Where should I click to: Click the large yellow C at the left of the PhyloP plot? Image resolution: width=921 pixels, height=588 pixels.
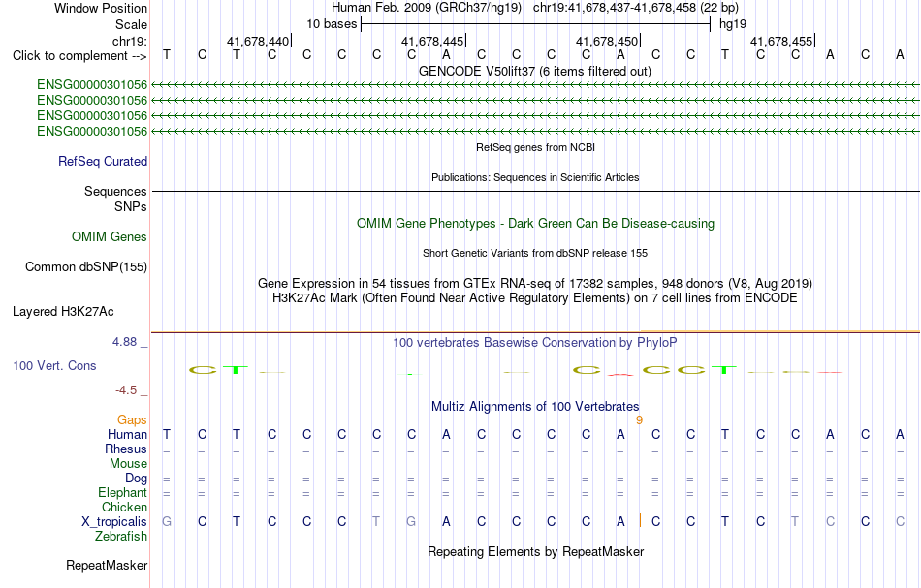click(x=202, y=370)
